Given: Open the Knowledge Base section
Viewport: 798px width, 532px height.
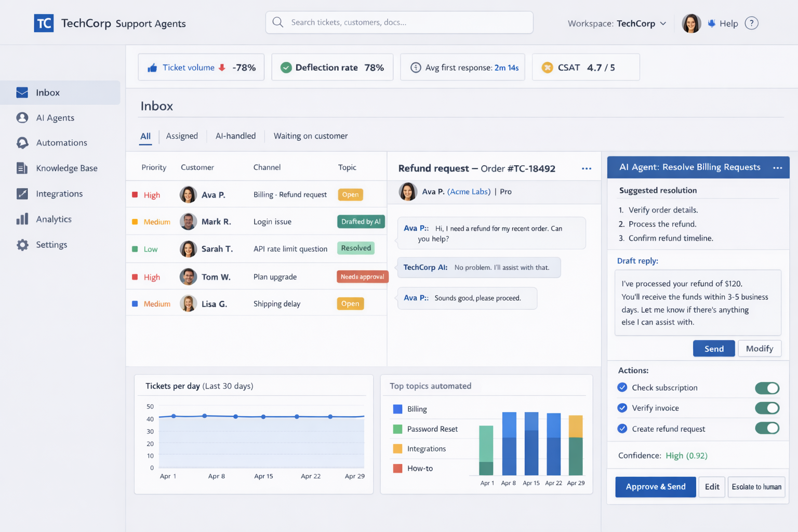Looking at the screenshot, I should click(x=66, y=168).
